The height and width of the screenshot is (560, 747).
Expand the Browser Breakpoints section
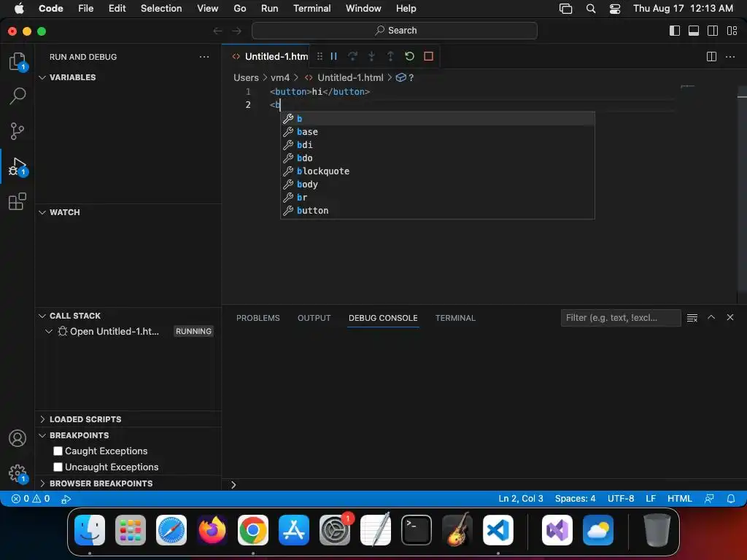click(42, 483)
